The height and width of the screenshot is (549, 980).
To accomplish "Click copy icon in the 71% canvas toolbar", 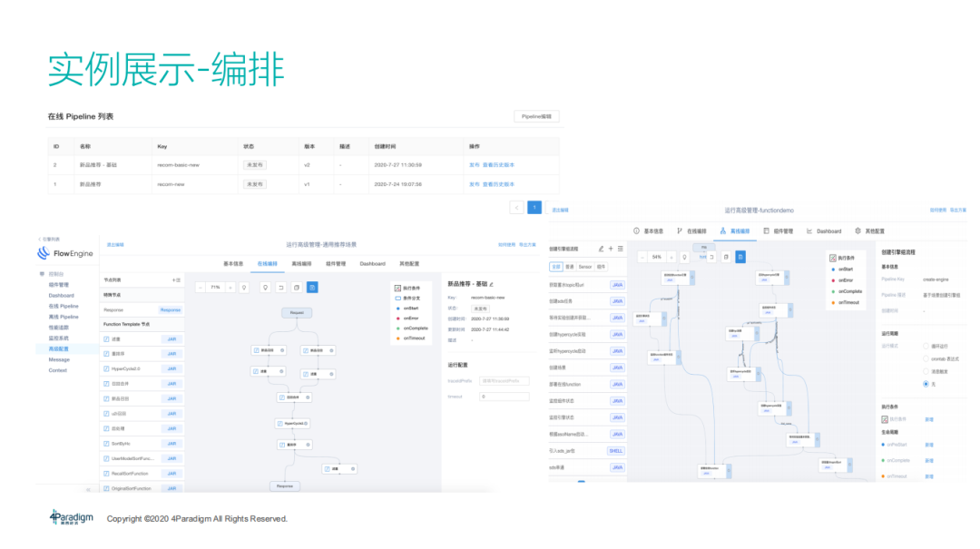I will click(x=297, y=288).
